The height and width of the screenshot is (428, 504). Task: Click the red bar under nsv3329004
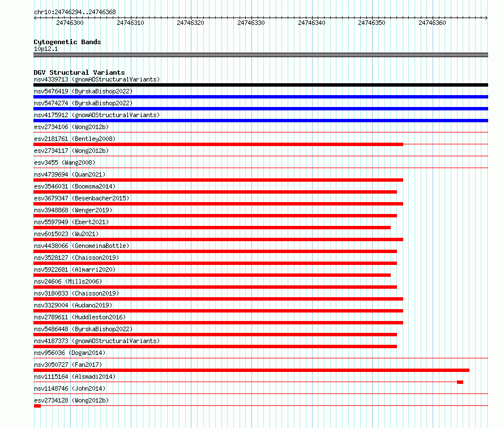point(218,311)
